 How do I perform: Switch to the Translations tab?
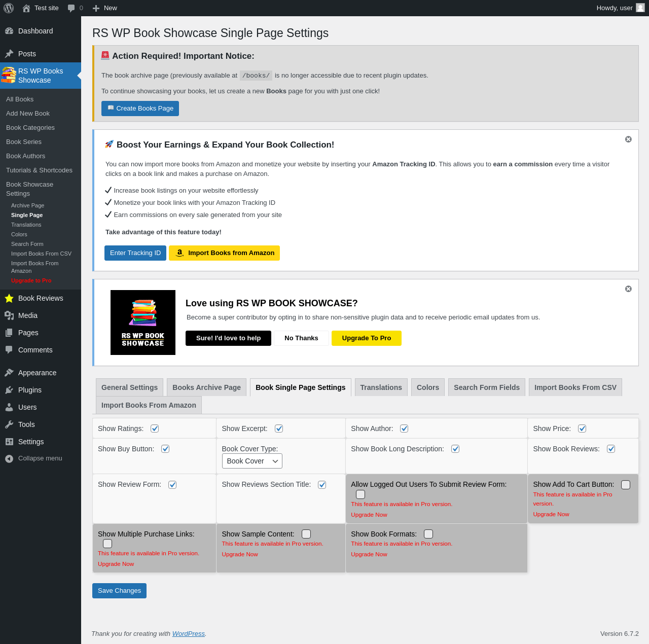click(x=381, y=387)
